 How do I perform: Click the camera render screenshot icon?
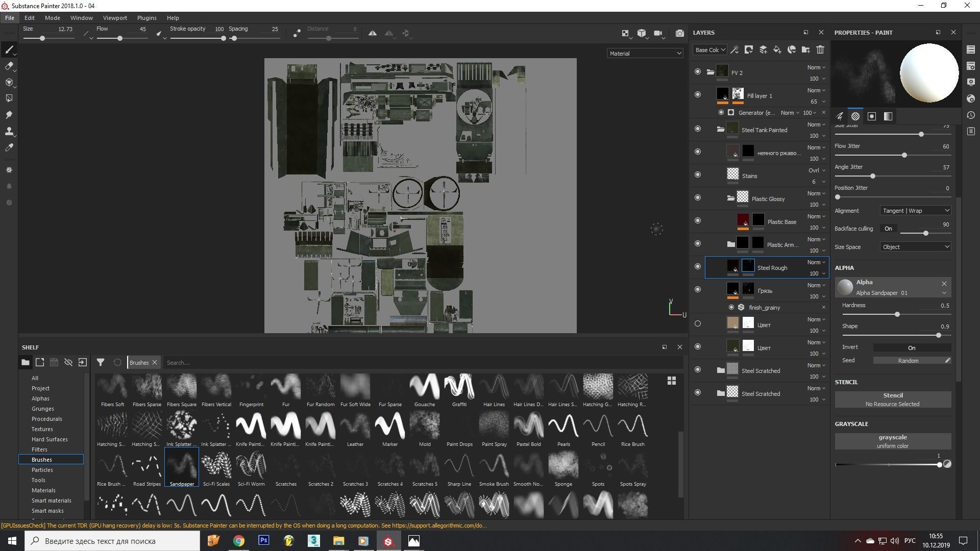(679, 33)
